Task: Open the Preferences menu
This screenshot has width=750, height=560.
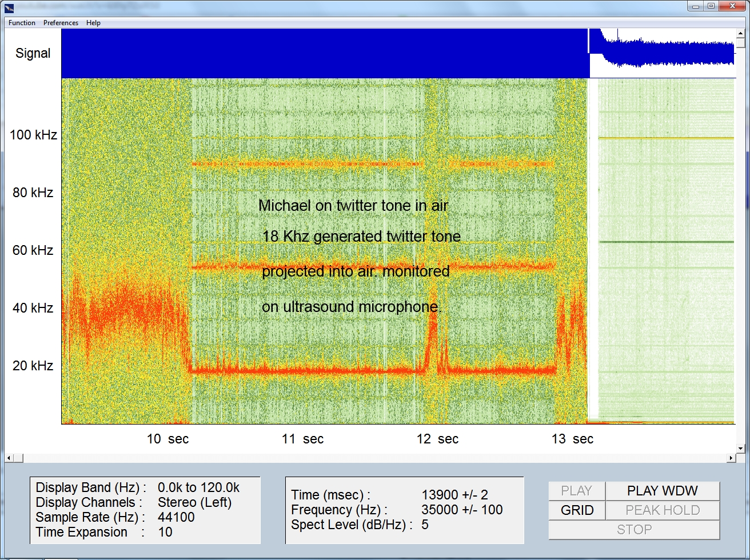Action: click(x=61, y=23)
